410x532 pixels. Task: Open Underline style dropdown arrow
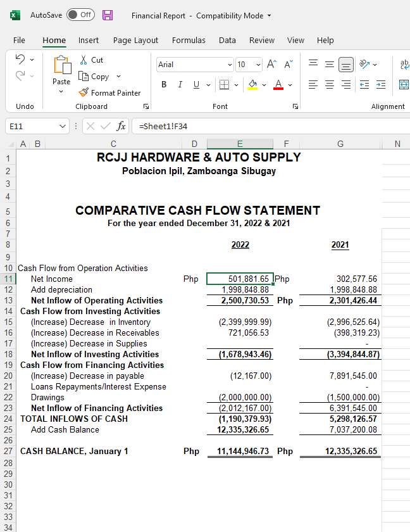click(x=208, y=85)
